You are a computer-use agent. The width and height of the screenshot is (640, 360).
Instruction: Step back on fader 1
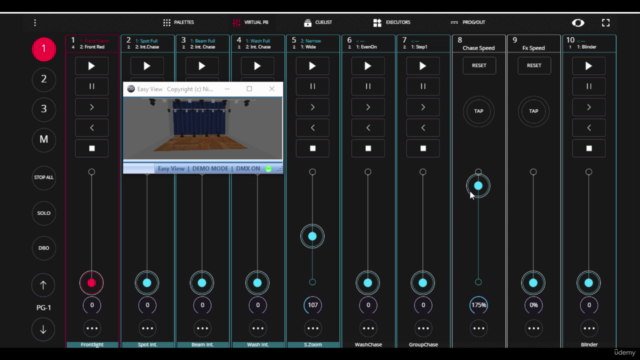[92, 128]
